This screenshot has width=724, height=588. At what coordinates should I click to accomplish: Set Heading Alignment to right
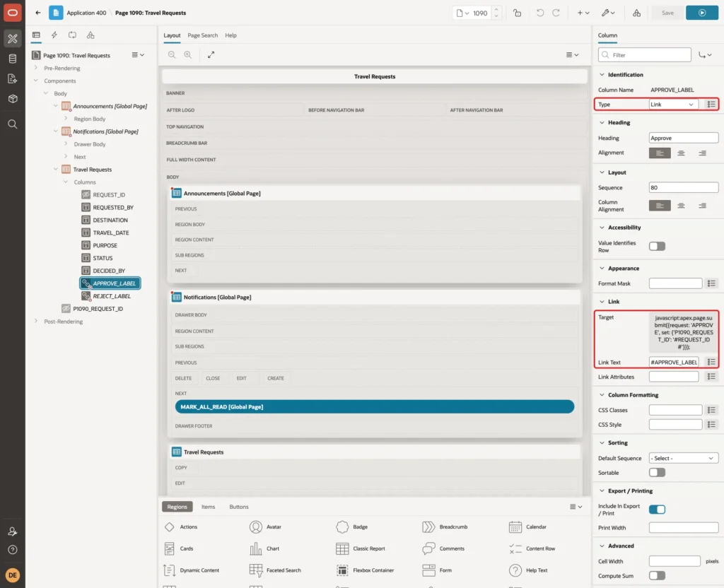(x=702, y=153)
